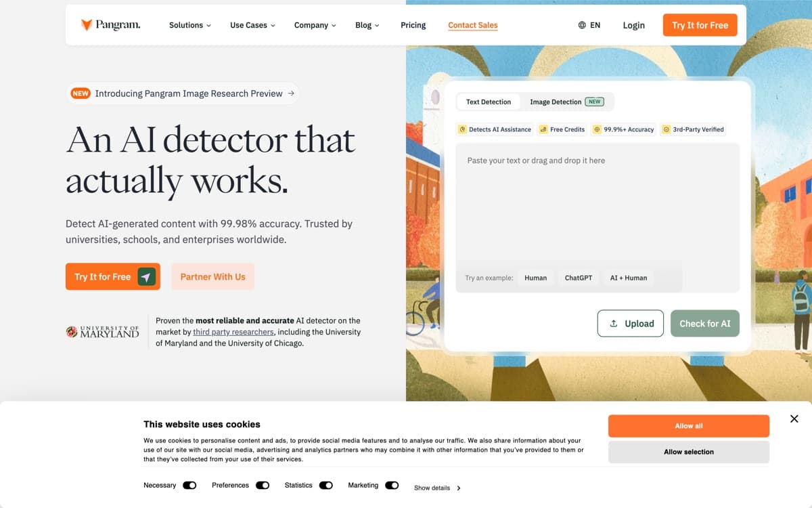Click the Pangram fox logo
Screen dimensions: 812x508
coord(87,25)
